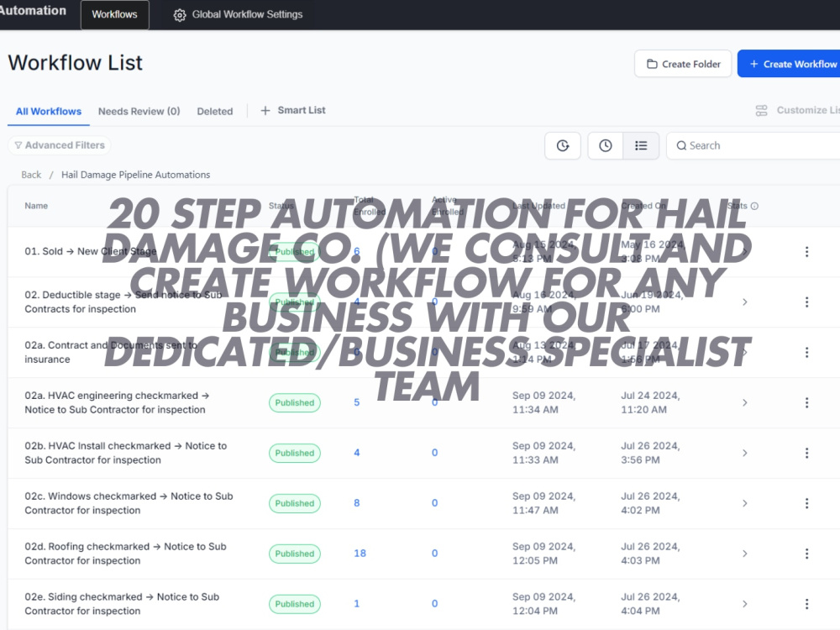Open the Needs Review (0) tab
840x630 pixels.
click(139, 112)
